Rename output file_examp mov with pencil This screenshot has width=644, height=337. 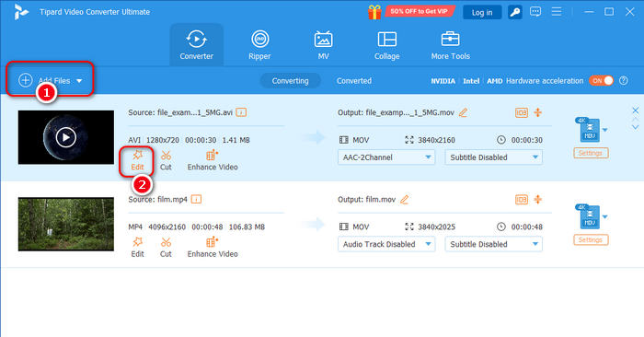pos(464,112)
